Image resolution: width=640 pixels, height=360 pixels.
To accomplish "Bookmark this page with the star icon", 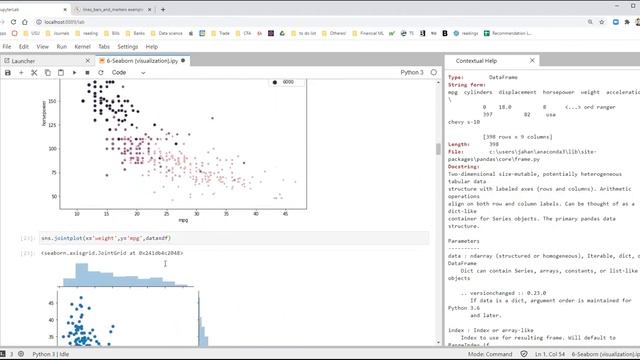I will [602, 22].
